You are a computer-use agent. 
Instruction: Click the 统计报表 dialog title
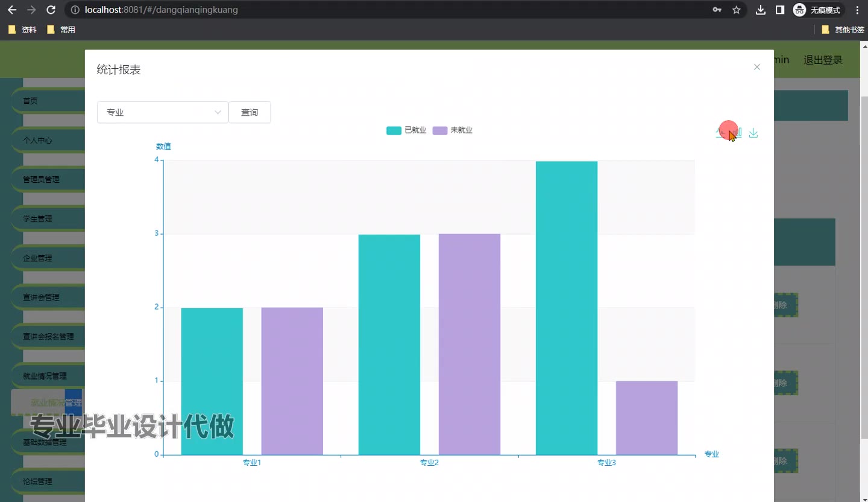(x=119, y=70)
